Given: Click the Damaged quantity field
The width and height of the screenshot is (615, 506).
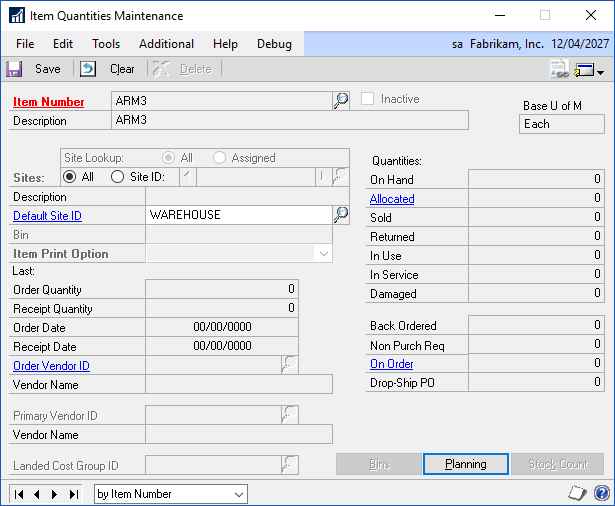Looking at the screenshot, I should pyautogui.click(x=536, y=293).
